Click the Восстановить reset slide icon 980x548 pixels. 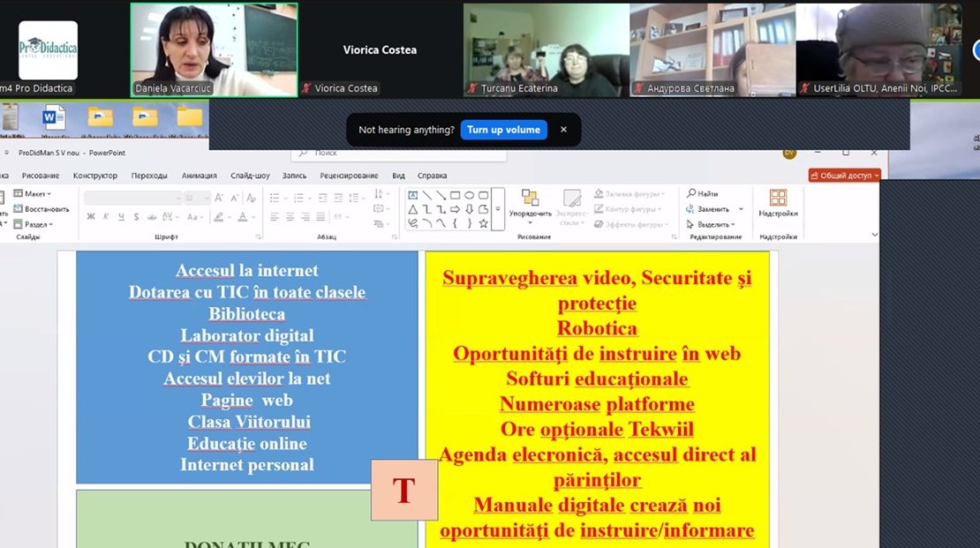tap(41, 209)
